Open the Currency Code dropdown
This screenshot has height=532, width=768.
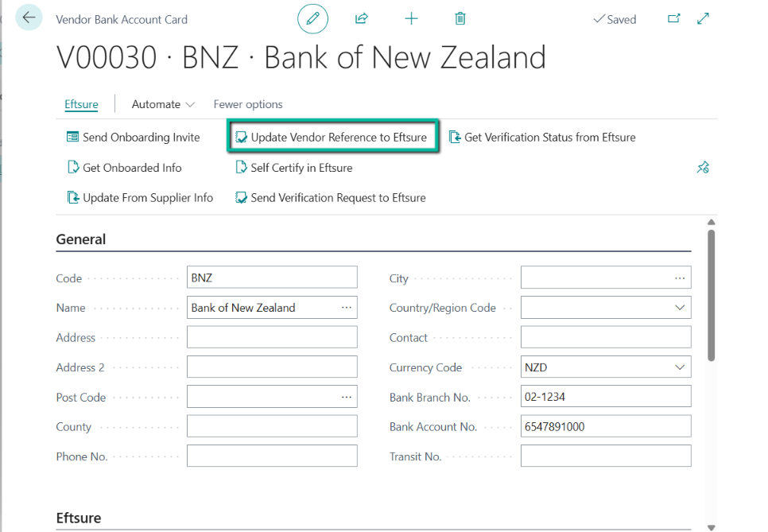point(680,367)
